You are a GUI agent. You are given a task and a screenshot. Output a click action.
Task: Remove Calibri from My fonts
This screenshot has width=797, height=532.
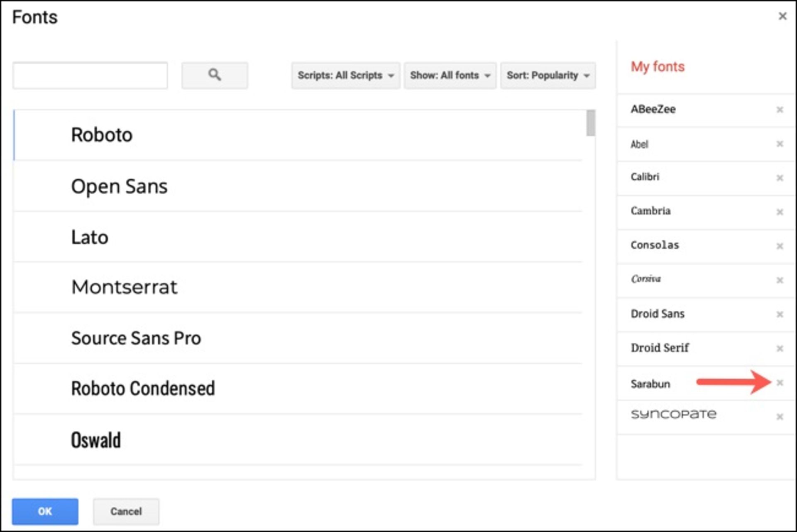pos(780,178)
